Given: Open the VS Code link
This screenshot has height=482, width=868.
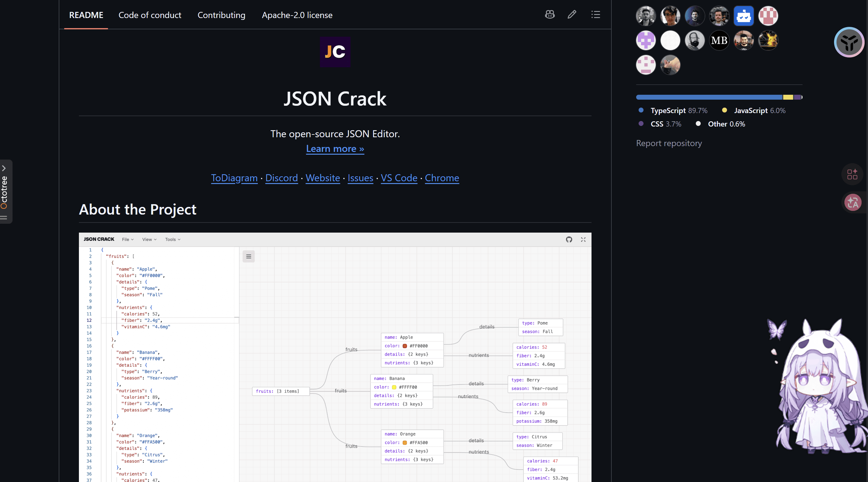Looking at the screenshot, I should click(x=399, y=178).
